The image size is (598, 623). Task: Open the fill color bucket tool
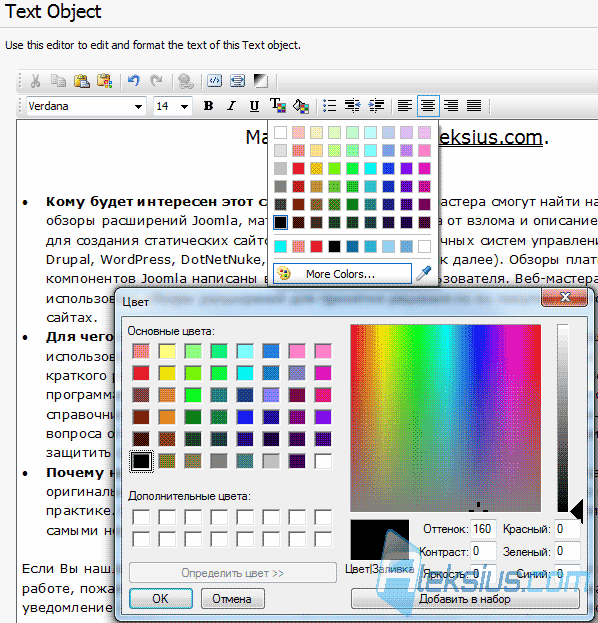point(301,106)
